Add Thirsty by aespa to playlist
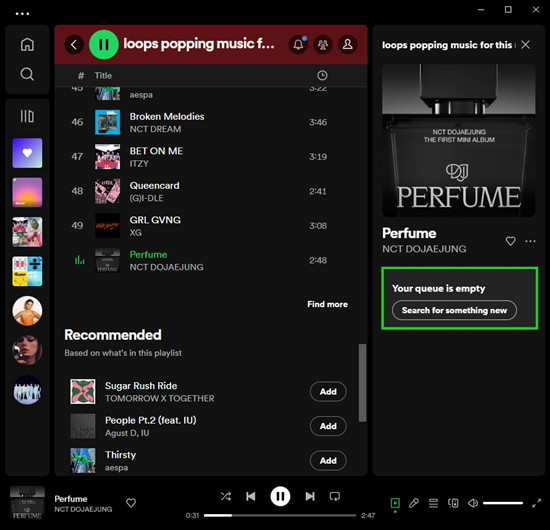The height and width of the screenshot is (530, 550). [328, 460]
